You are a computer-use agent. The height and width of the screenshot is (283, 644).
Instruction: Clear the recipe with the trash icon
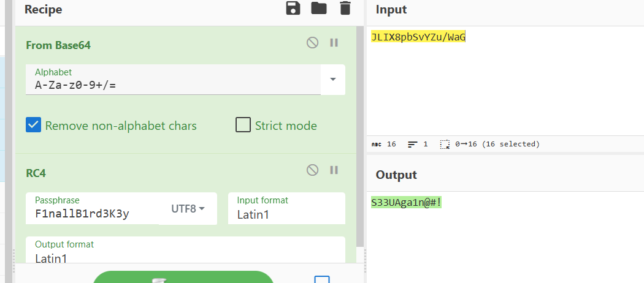(345, 9)
